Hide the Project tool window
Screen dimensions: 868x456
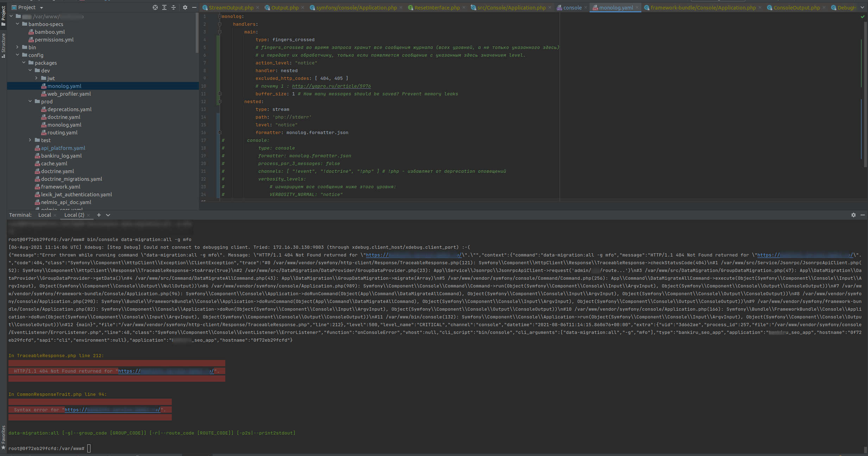[194, 7]
